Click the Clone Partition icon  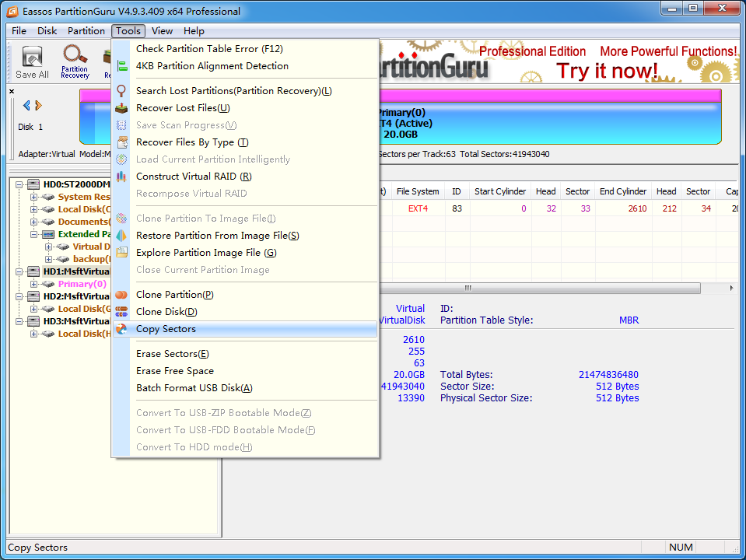122,295
